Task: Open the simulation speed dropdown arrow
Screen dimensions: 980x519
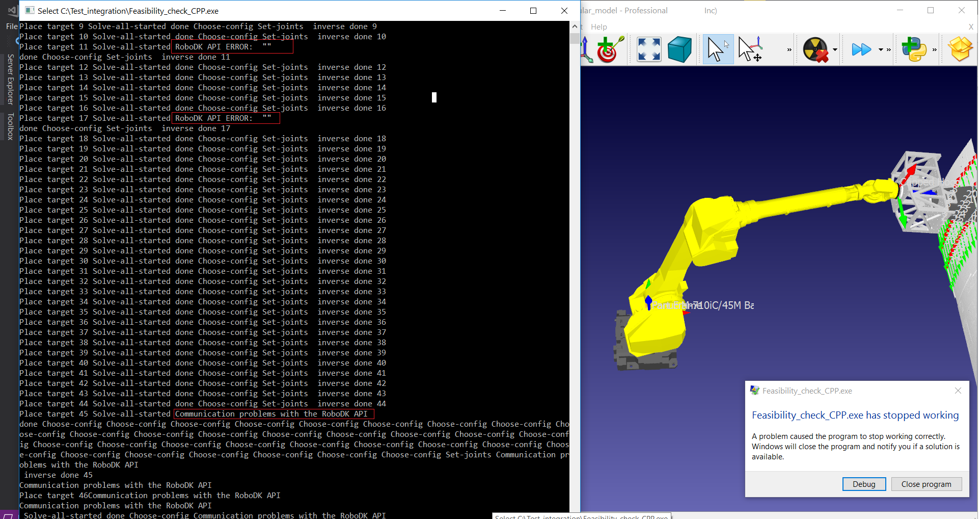Action: pyautogui.click(x=881, y=50)
